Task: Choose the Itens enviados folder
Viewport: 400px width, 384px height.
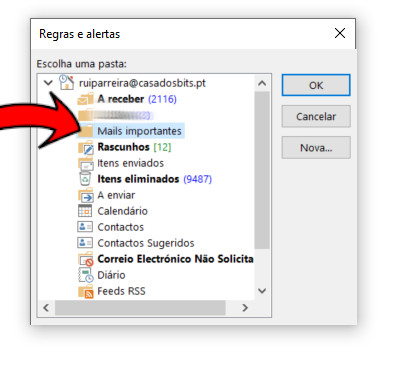Action: tap(130, 163)
